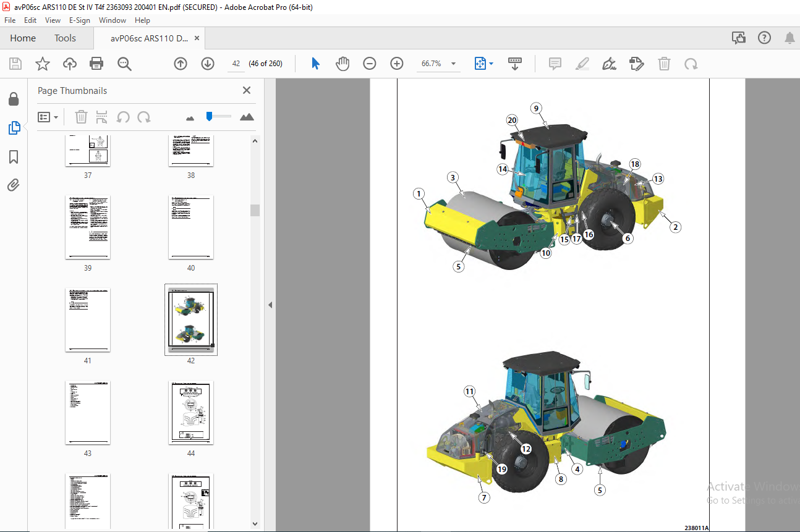The height and width of the screenshot is (532, 800).
Task: Open the Help menu
Action: click(x=142, y=20)
